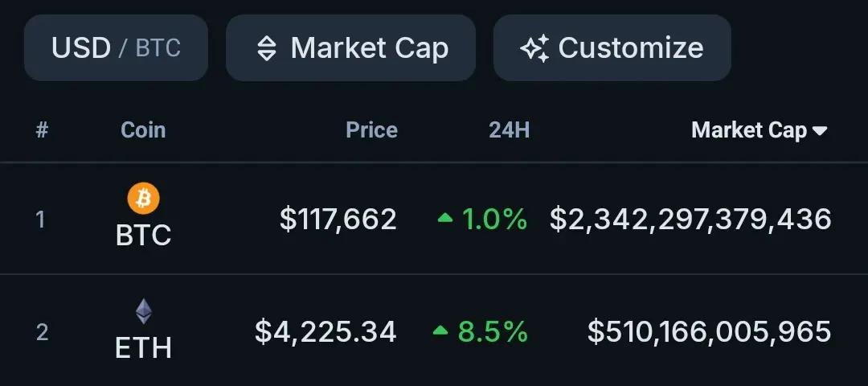Toggle the USD / BTC currency switch

tap(116, 47)
